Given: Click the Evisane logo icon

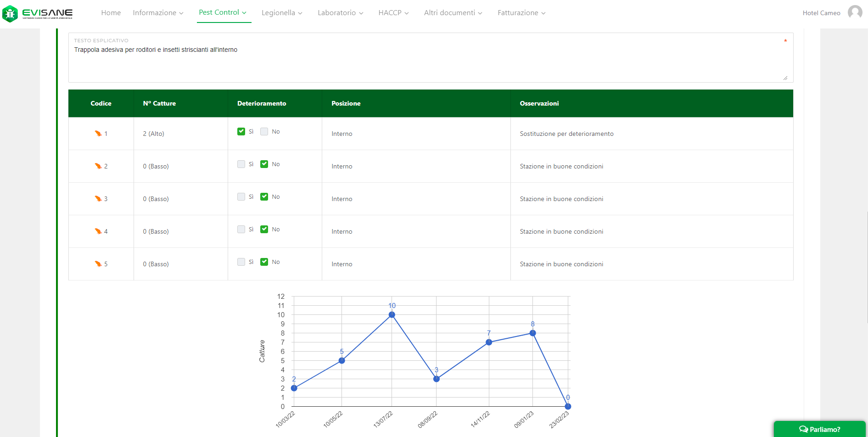Looking at the screenshot, I should coord(10,13).
